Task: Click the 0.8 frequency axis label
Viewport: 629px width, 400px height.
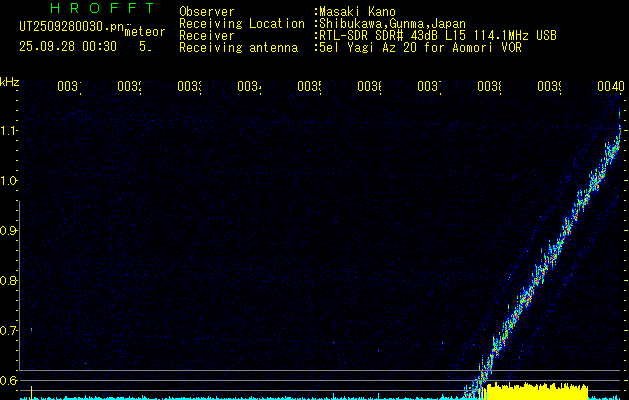Action: pos(10,281)
